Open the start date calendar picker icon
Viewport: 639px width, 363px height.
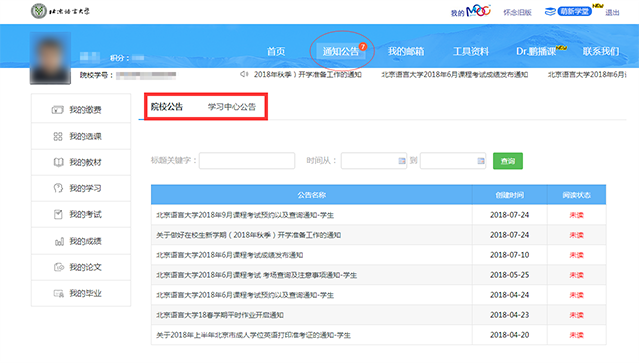[402, 161]
